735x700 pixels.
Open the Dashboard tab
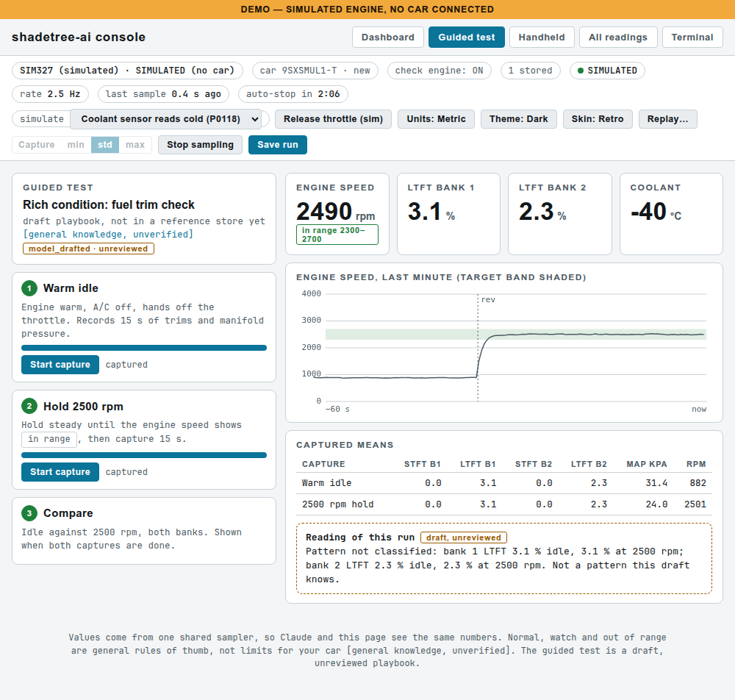tap(387, 37)
